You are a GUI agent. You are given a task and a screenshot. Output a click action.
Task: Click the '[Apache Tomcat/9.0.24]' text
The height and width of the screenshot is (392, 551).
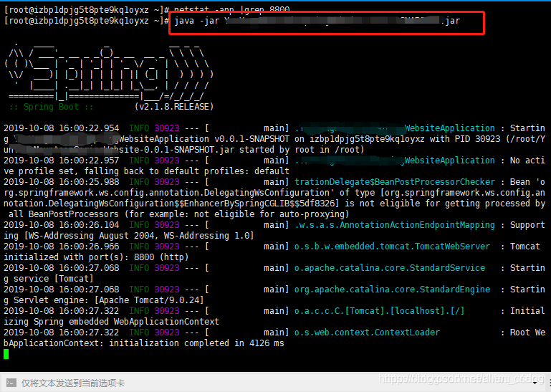[x=149, y=300]
